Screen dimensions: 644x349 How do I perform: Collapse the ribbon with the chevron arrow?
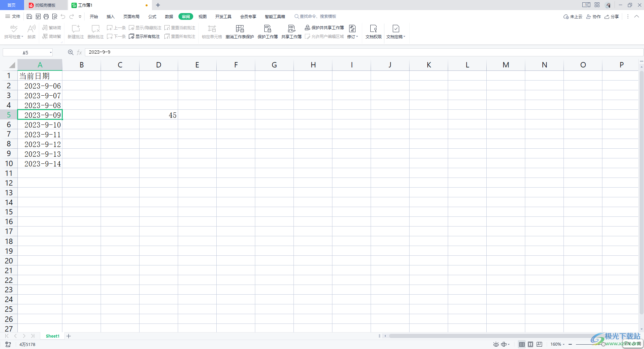point(637,16)
